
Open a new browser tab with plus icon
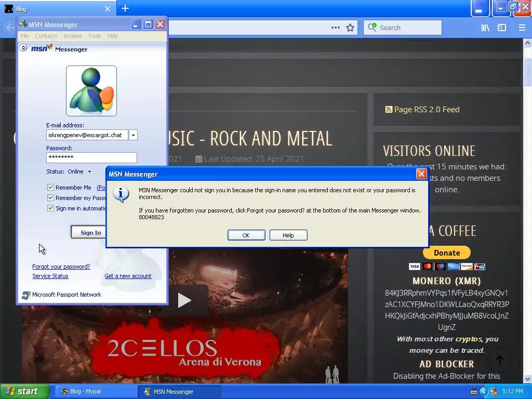(x=125, y=8)
